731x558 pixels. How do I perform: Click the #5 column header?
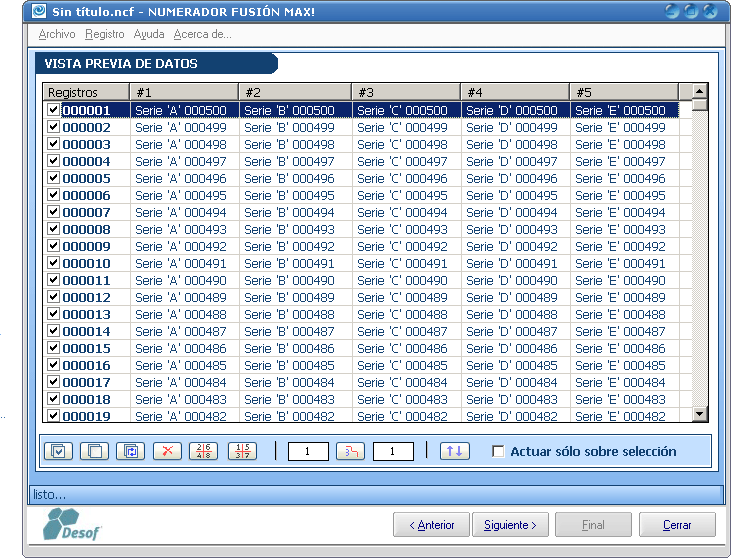point(624,92)
